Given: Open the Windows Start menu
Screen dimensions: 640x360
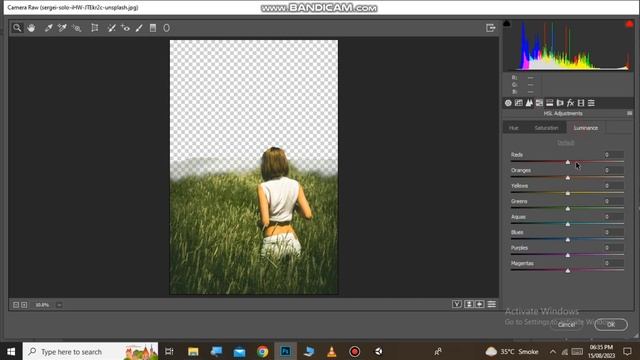Looking at the screenshot, I should [11, 351].
